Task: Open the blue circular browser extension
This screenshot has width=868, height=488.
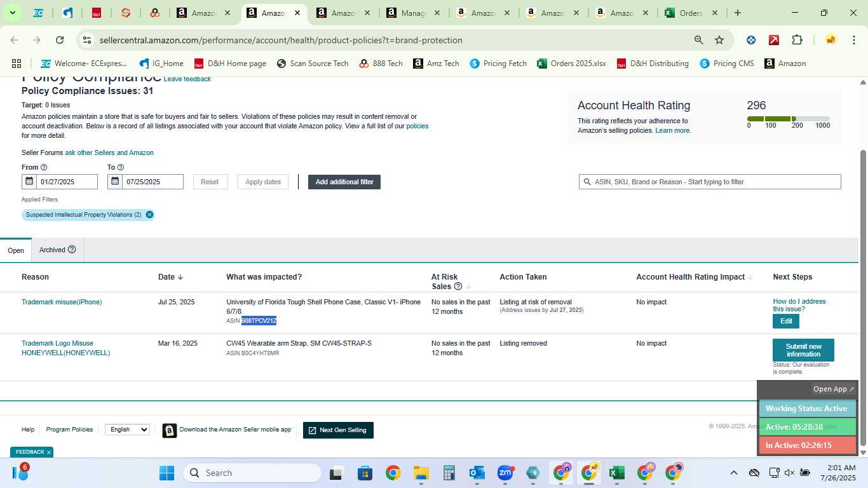Action: pyautogui.click(x=751, y=40)
